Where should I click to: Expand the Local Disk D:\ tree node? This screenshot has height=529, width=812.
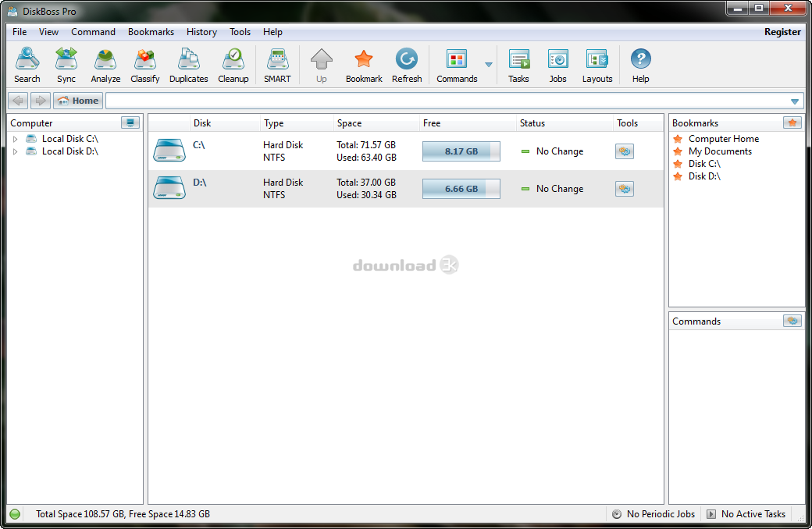point(15,151)
